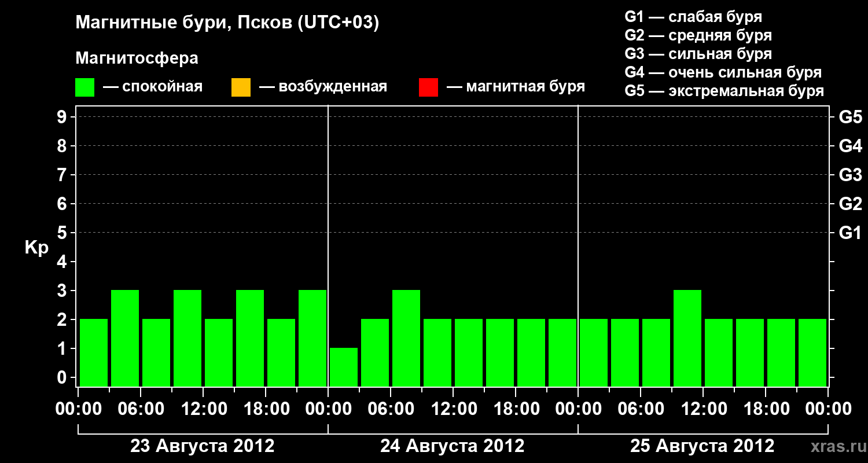Click the 03:00–06:00 bar on 23 Августа
Screen dimensions: 868x463
click(x=125, y=338)
